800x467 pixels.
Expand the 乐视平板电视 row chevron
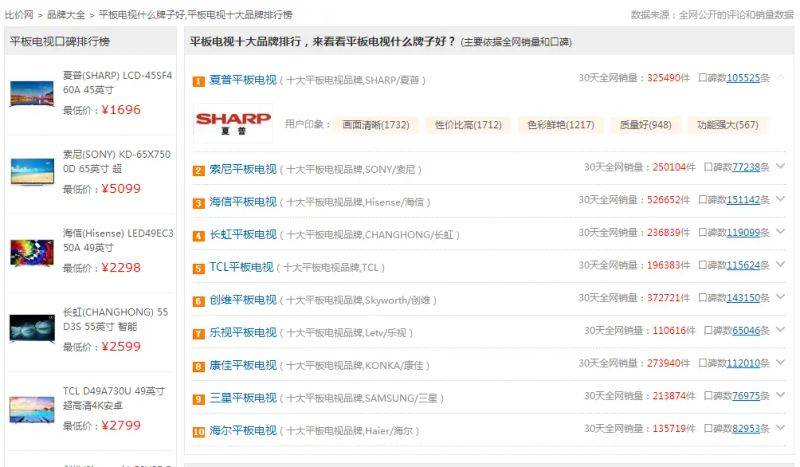coord(781,329)
